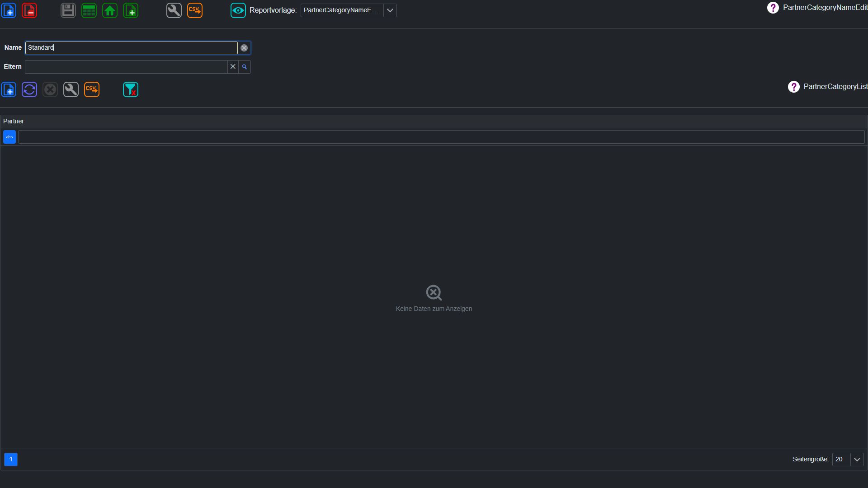Image resolution: width=868 pixels, height=488 pixels.
Task: Click into the Name input field
Action: [x=131, y=48]
